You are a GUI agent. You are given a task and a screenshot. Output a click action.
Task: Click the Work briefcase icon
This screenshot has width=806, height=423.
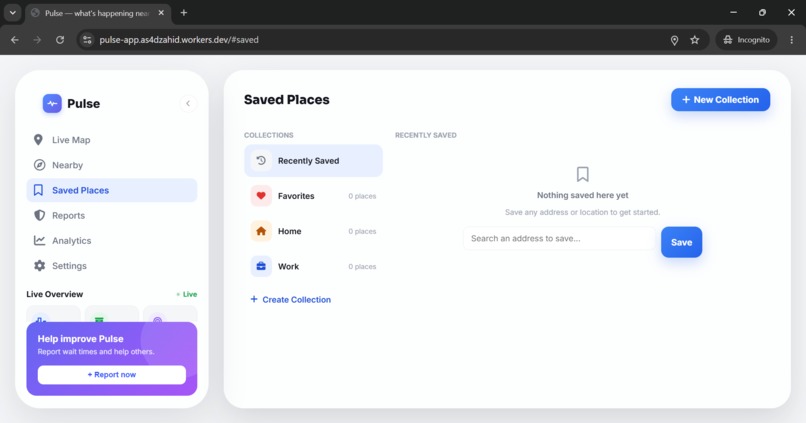261,266
